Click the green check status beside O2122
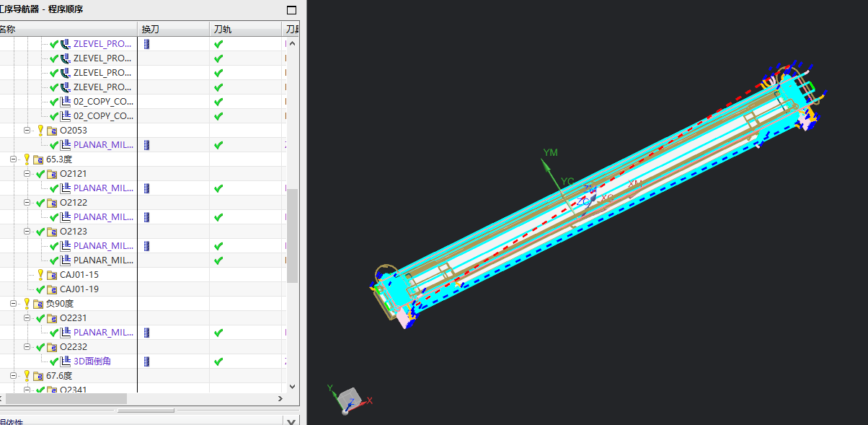The image size is (868, 425). [x=40, y=203]
